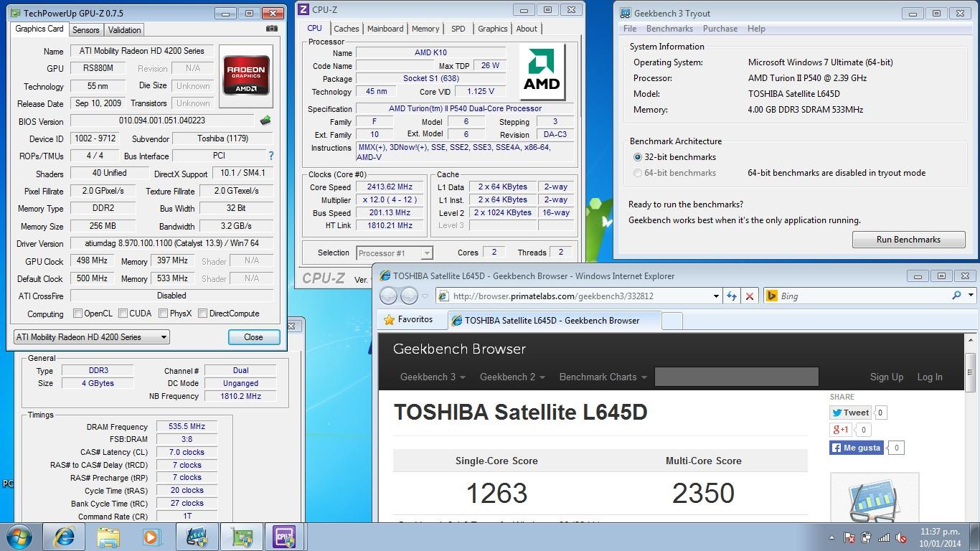980x551 pixels.
Task: Click the Close button in GPU-Z
Action: (x=253, y=337)
